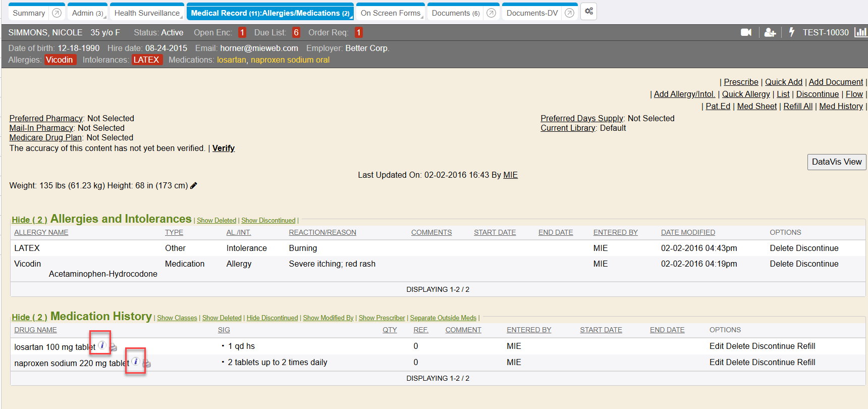Click the lightning bolt icon in header
The height and width of the screenshot is (409, 868).
click(791, 32)
